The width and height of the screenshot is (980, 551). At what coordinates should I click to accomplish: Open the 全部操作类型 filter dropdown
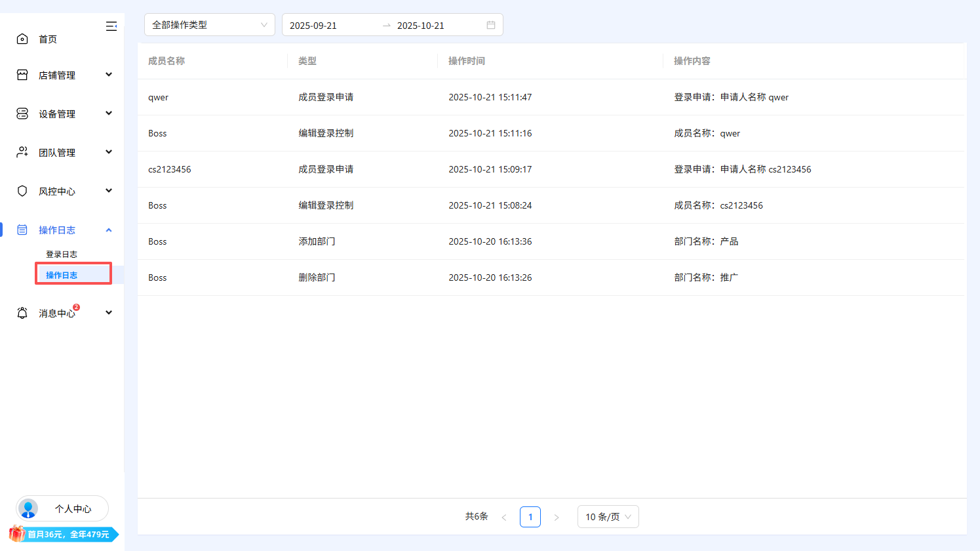(x=209, y=24)
